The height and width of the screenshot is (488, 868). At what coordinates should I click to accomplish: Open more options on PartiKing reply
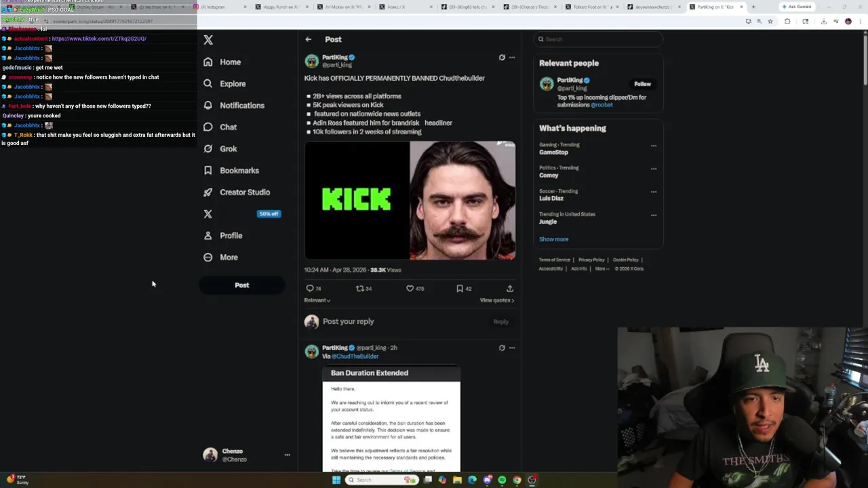pos(512,348)
